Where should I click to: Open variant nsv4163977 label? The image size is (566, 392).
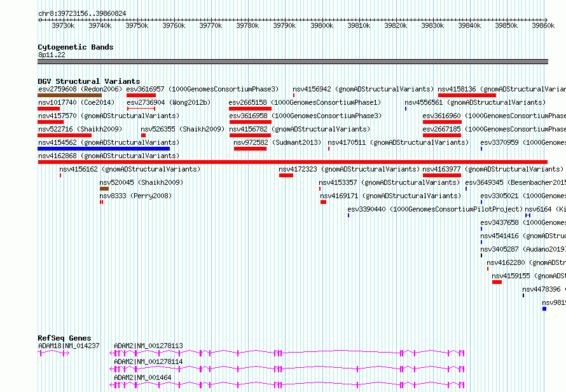493,169
